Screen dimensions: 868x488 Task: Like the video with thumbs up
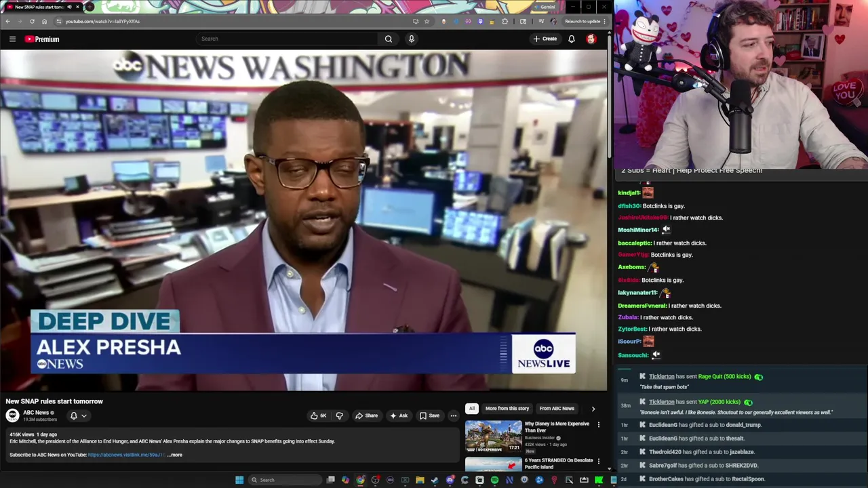coord(318,415)
